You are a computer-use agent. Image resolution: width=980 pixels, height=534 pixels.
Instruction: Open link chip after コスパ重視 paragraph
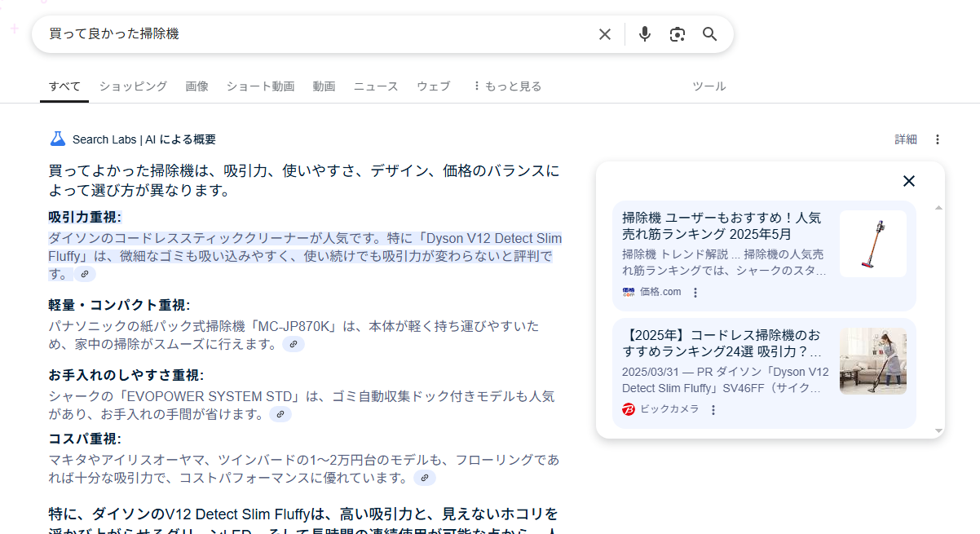(x=425, y=478)
